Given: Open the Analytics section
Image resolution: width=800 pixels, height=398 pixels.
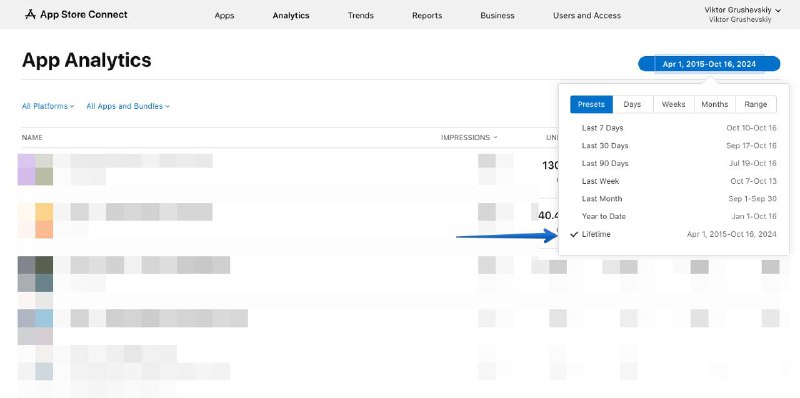Looking at the screenshot, I should point(291,15).
